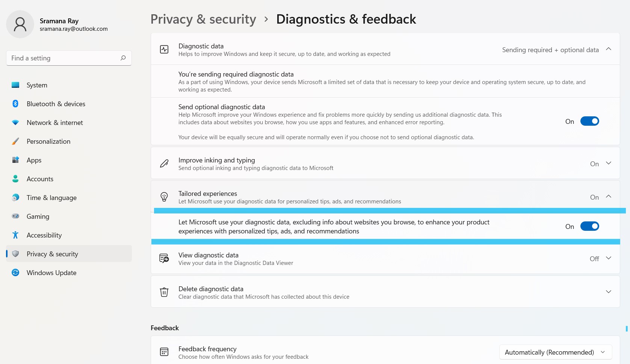Click the Improve inking and typing pen icon

pos(164,164)
